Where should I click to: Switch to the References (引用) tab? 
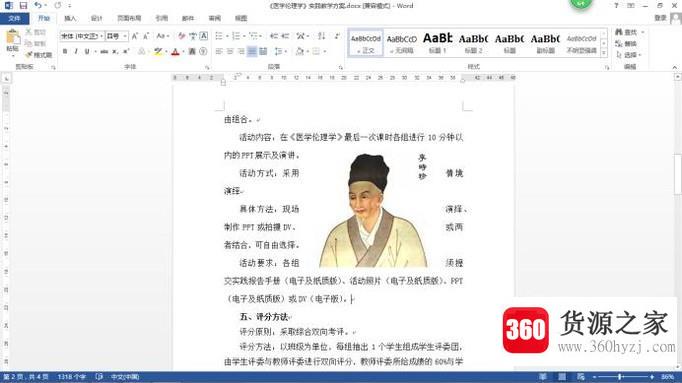pyautogui.click(x=162, y=18)
